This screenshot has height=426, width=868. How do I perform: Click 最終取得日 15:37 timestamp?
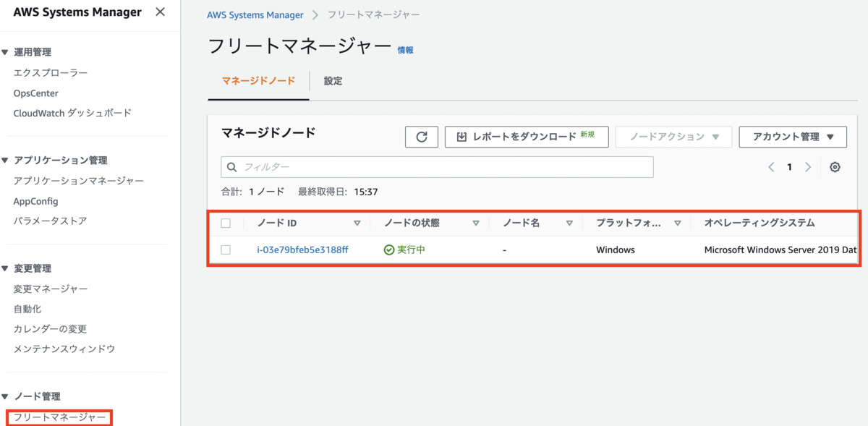coord(338,192)
